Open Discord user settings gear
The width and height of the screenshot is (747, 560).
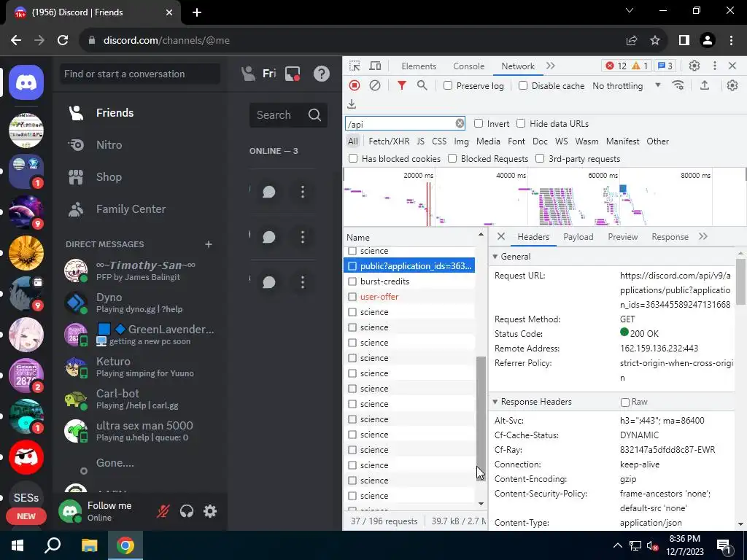pyautogui.click(x=210, y=511)
